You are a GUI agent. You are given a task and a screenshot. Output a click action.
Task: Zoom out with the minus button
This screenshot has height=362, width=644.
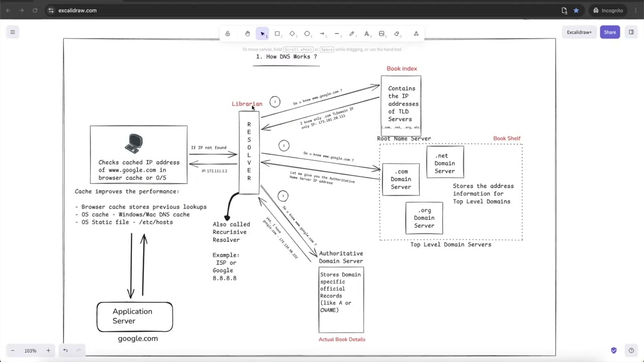13,350
